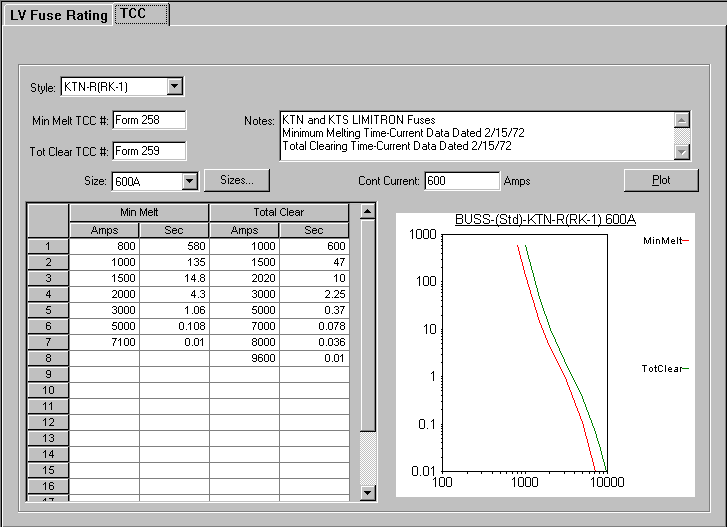Click the chart title BUSS-(Std)-KTN-R(RK-1) 600A

[546, 219]
